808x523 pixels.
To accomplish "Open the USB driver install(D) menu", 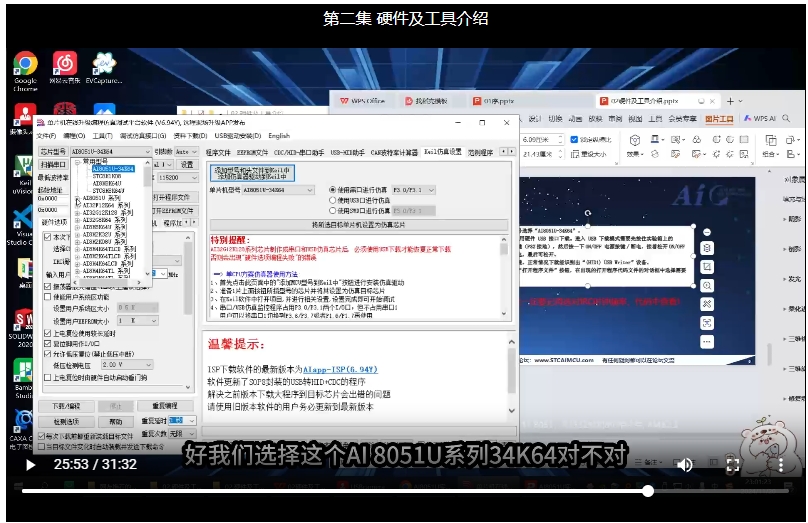I will point(238,136).
